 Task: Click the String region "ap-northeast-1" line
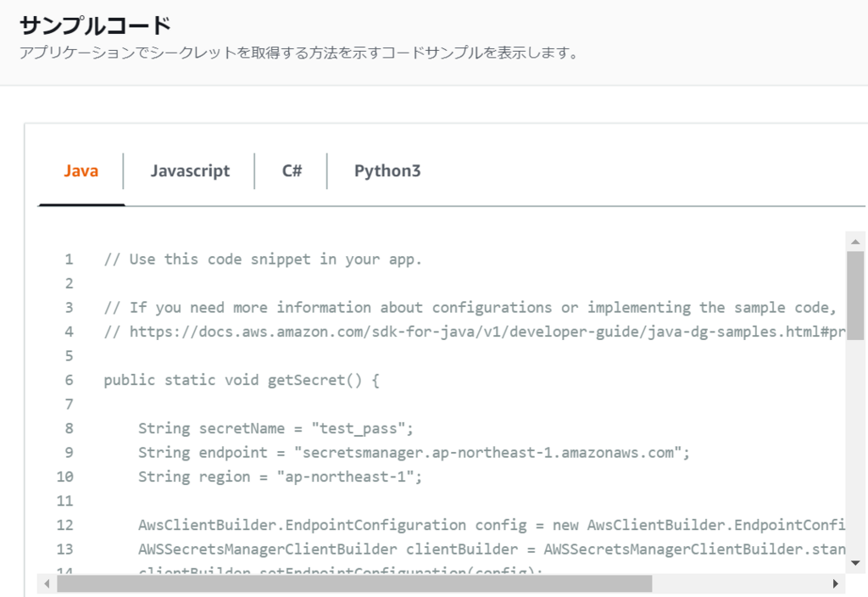tap(280, 477)
